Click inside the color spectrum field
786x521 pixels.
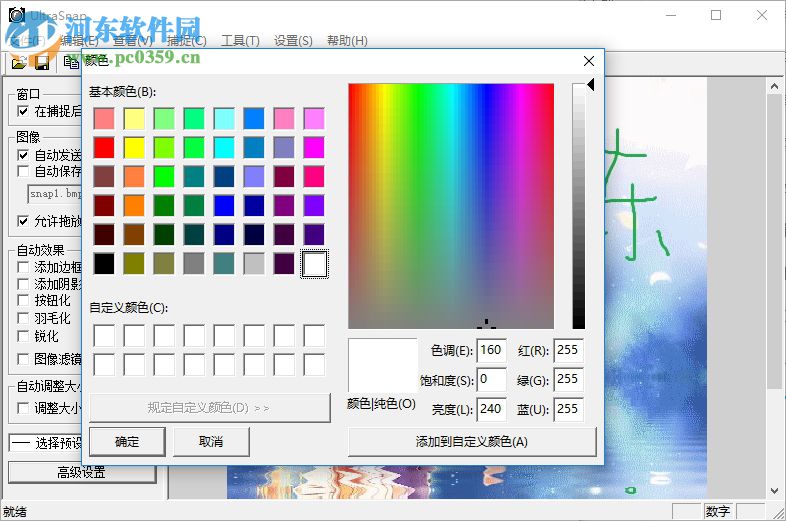tap(451, 206)
